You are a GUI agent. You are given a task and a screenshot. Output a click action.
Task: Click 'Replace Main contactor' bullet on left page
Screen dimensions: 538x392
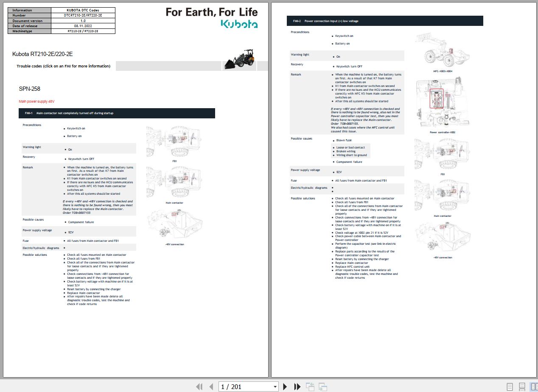click(84, 293)
